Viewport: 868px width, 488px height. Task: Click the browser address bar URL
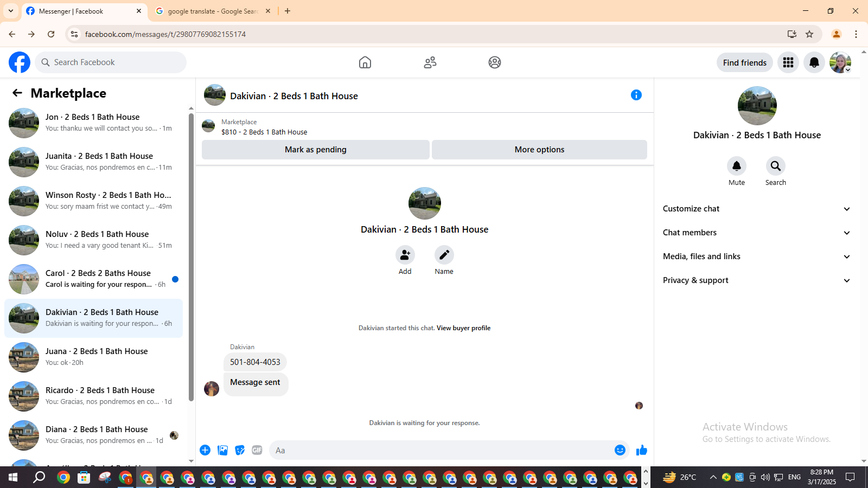coord(165,34)
